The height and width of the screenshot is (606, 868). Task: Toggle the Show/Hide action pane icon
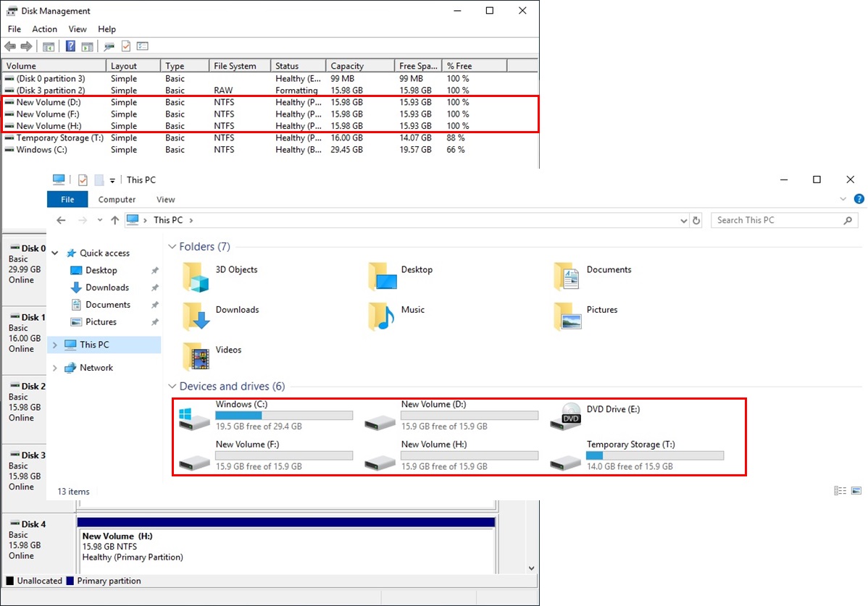click(x=85, y=46)
